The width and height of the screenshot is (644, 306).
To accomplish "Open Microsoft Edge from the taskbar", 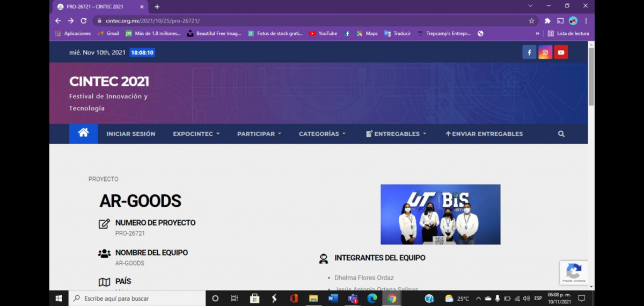I will (372, 298).
